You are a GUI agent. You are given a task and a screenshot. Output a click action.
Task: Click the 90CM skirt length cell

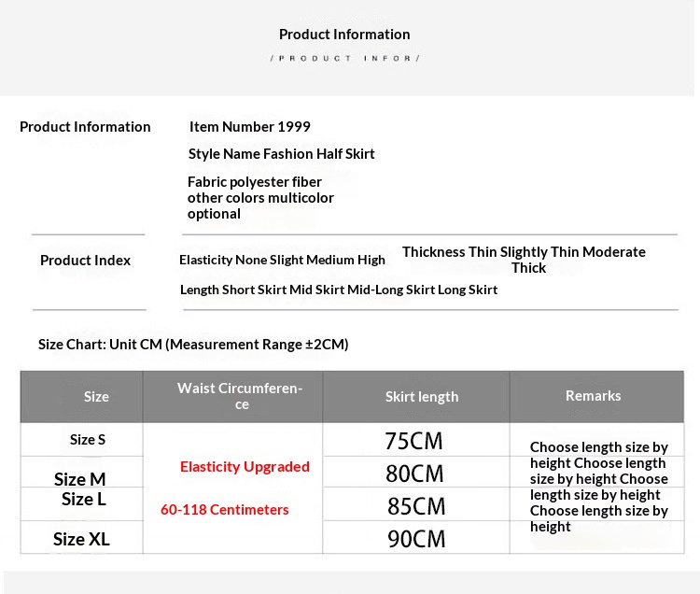coord(416,539)
